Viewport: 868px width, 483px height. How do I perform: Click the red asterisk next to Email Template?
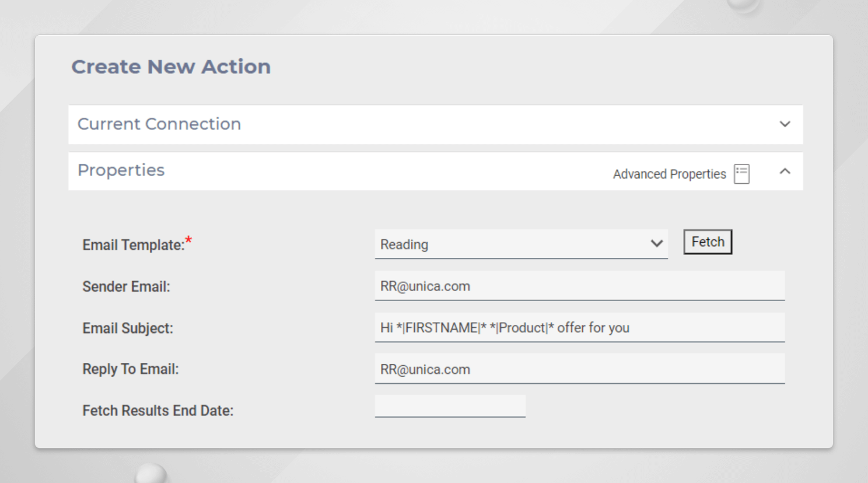(x=188, y=239)
